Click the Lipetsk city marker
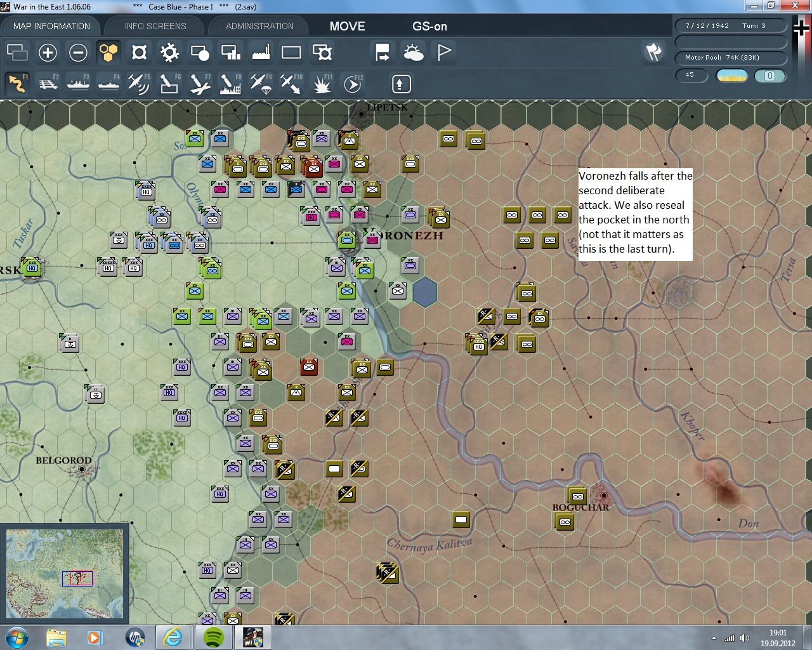Screen dimensions: 812x650 coord(361,115)
